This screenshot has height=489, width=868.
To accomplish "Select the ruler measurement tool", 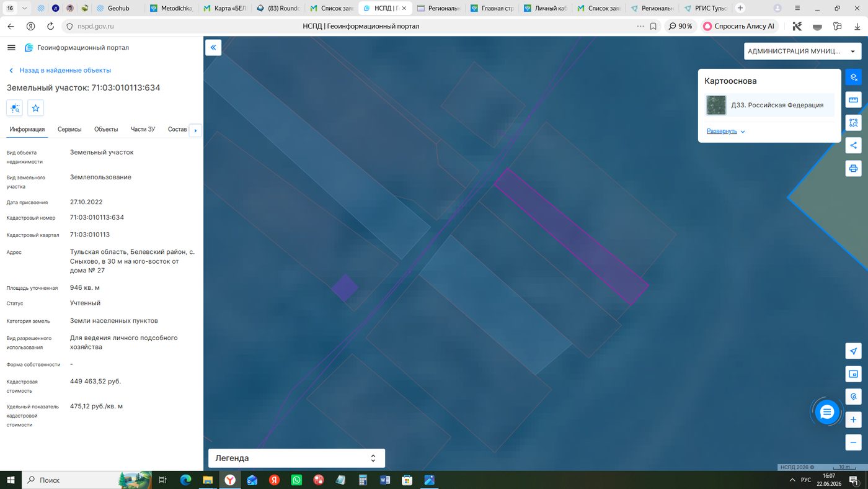I will click(x=854, y=100).
